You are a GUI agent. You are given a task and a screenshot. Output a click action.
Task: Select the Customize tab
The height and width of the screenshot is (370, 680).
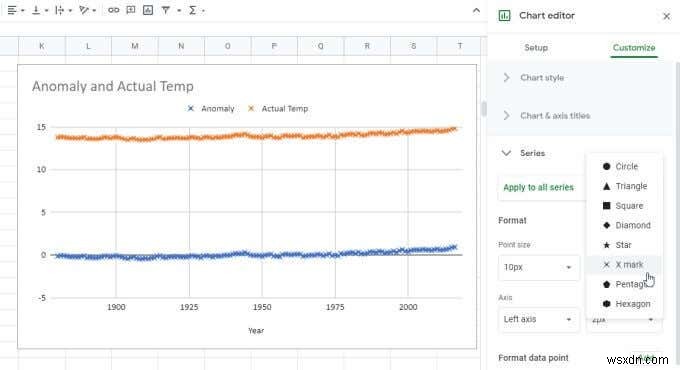point(634,48)
